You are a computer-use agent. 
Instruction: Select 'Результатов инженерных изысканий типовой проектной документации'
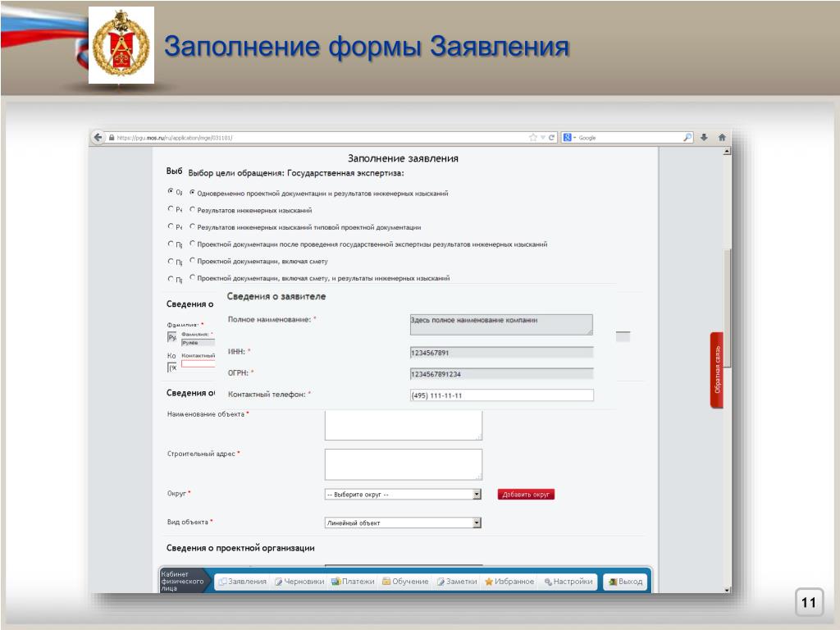point(192,226)
